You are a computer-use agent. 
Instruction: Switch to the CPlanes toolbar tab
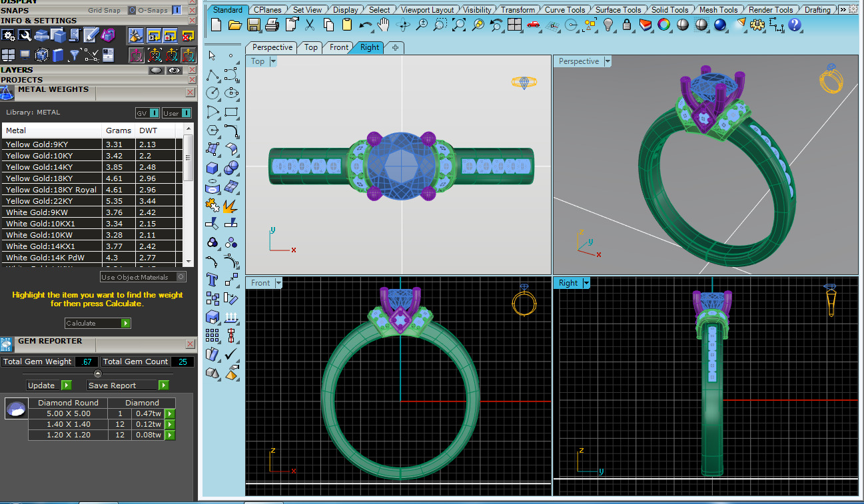pyautogui.click(x=268, y=10)
